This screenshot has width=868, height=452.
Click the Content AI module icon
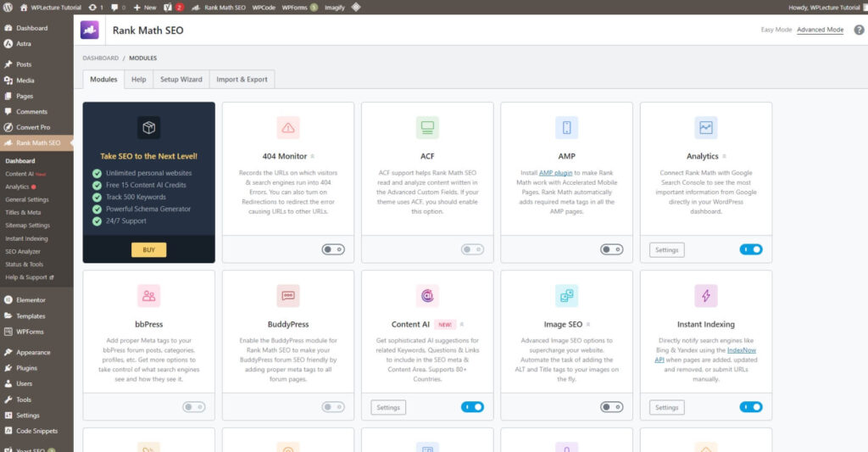tap(427, 296)
